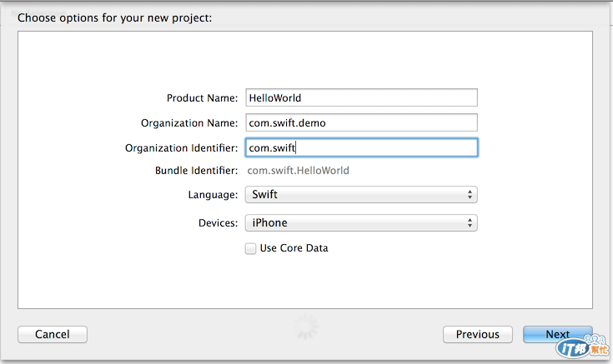The height and width of the screenshot is (364, 613).
Task: Open the Language dropdown showing Swift
Action: click(360, 195)
